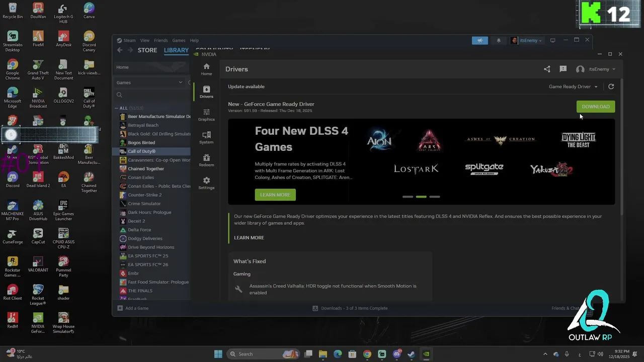Open itsEnemy account dropdown in NVIDIA app
The width and height of the screenshot is (644, 362).
pos(596,69)
